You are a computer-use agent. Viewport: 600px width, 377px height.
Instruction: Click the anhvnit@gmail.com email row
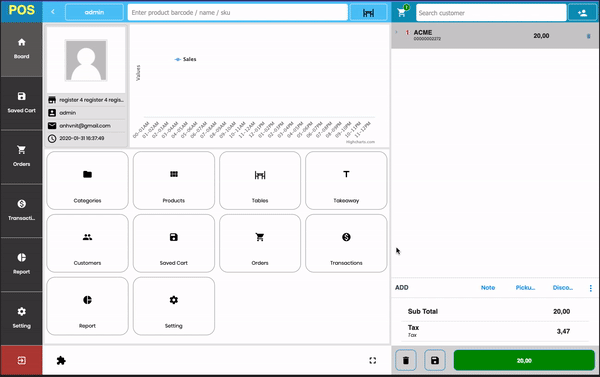pyautogui.click(x=86, y=126)
